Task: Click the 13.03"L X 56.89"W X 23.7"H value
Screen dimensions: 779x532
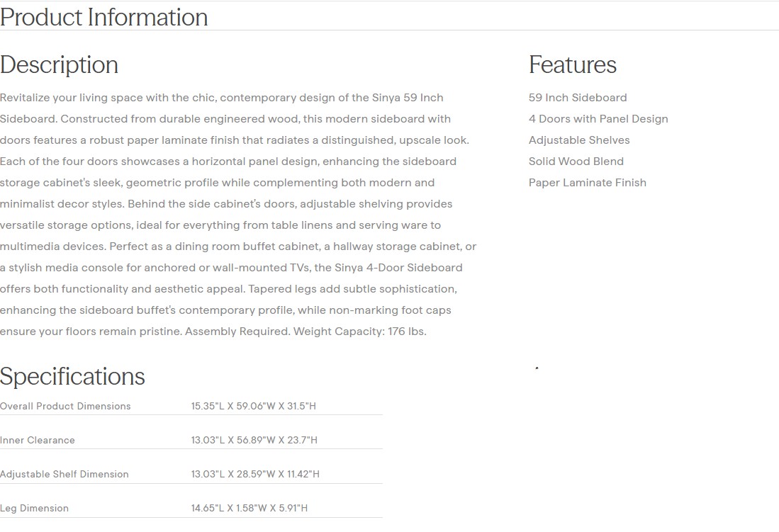Action: coord(254,440)
